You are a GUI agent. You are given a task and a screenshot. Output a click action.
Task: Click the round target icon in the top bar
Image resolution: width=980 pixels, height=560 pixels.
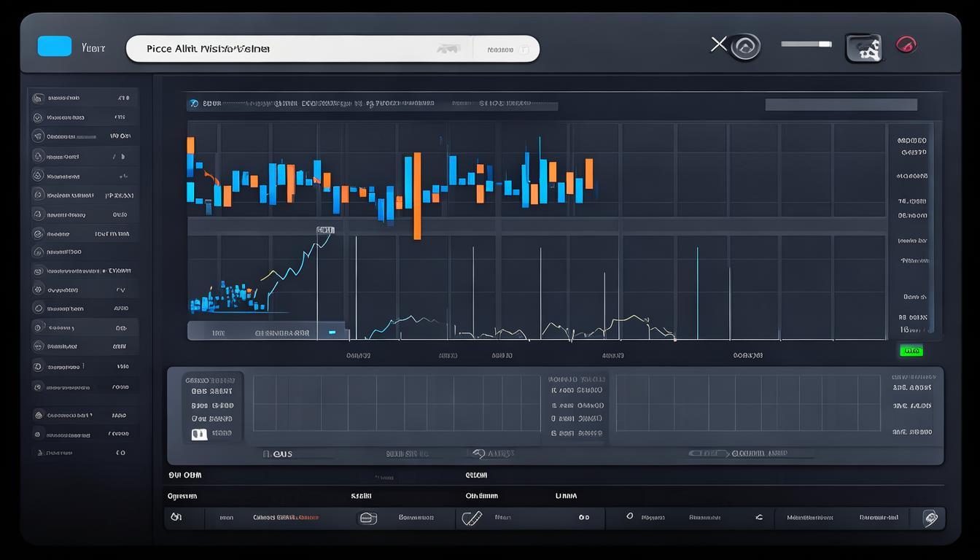[745, 47]
